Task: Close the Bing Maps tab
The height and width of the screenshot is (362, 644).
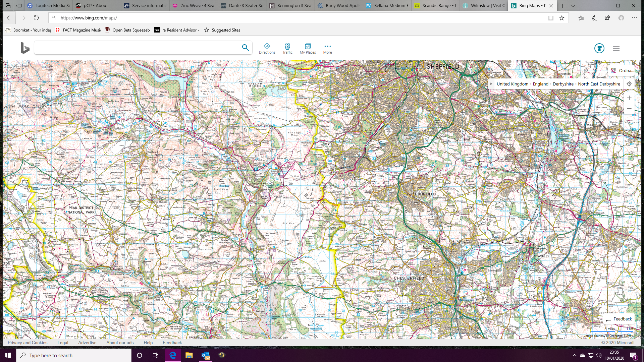Action: click(x=551, y=6)
